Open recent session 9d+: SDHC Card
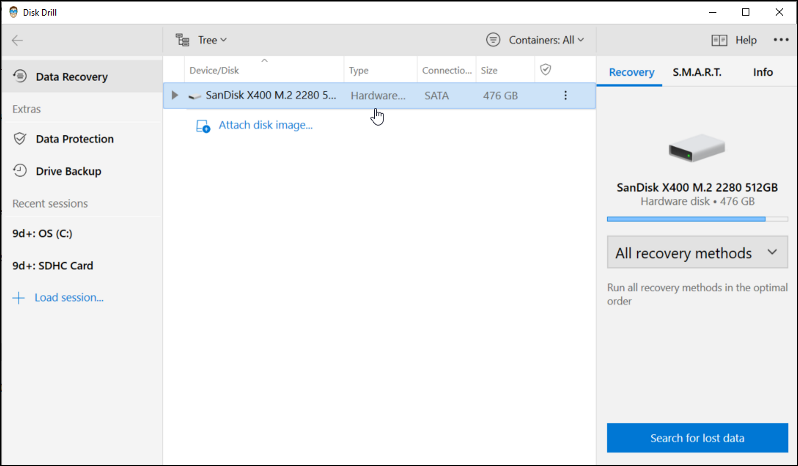This screenshot has height=466, width=798. [53, 266]
